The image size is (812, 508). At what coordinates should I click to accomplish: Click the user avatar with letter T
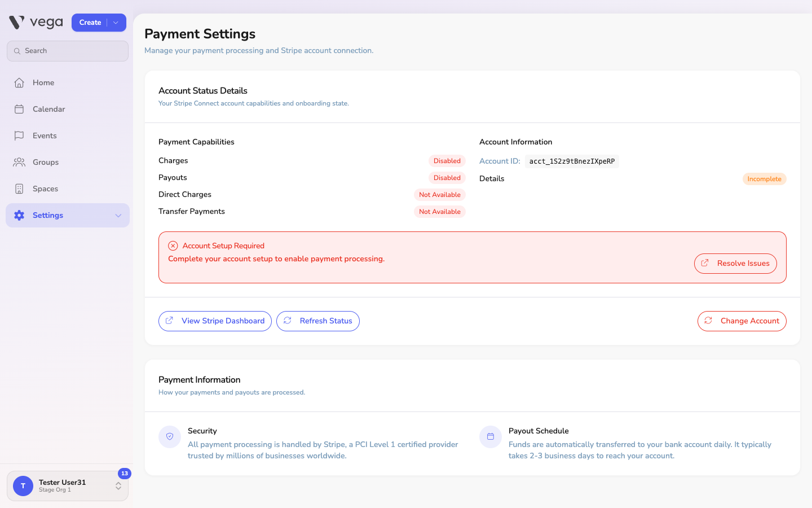click(23, 485)
